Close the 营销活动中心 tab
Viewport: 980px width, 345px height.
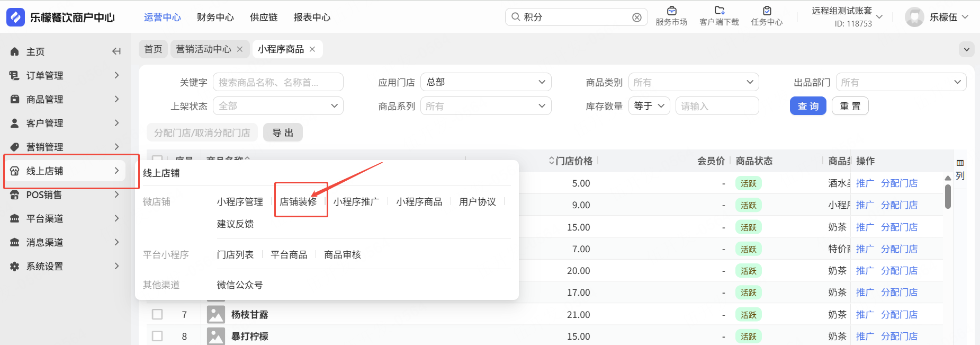[x=240, y=49]
